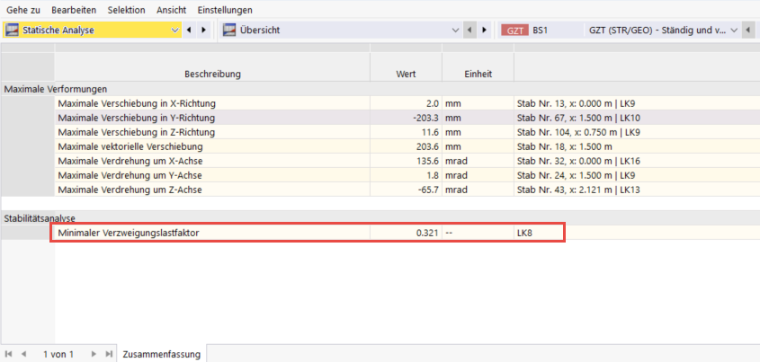Go to next table after Übersicht
This screenshot has height=362, width=760.
(483, 30)
